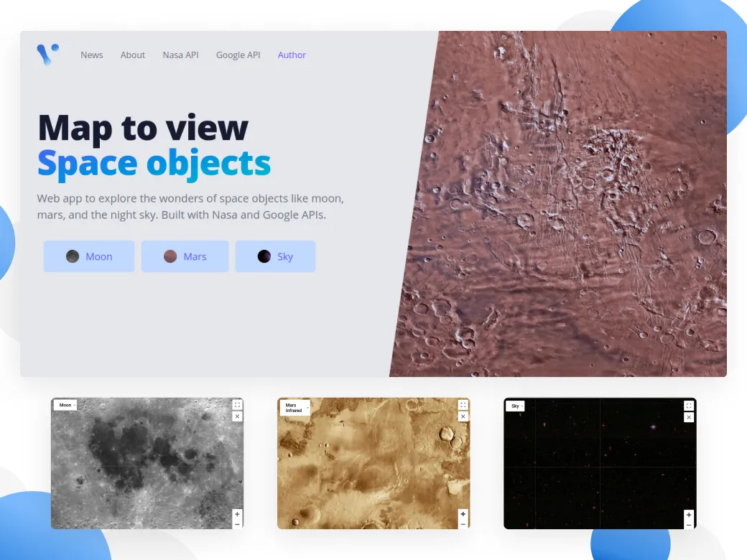Zoom in on the Sky map
Screen dimensions: 747x560
689,515
